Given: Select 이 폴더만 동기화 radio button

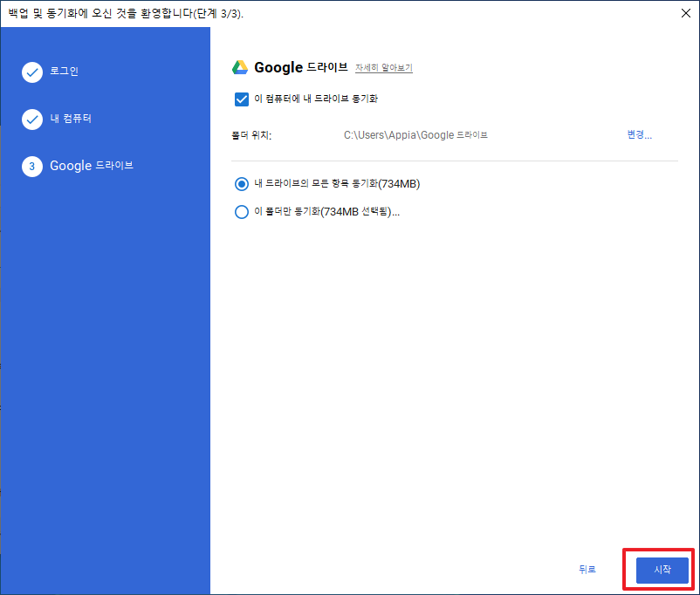Looking at the screenshot, I should point(242,212).
